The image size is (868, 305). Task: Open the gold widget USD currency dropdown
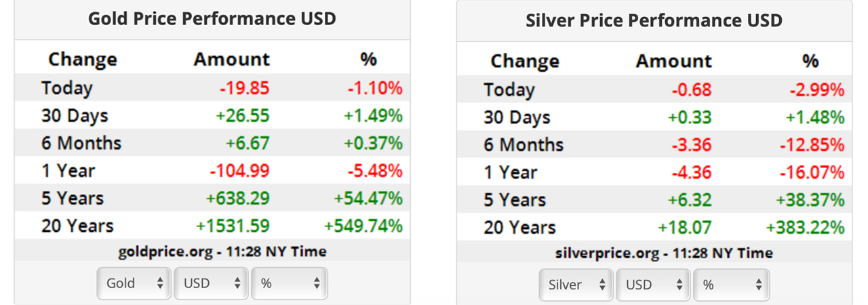click(211, 283)
